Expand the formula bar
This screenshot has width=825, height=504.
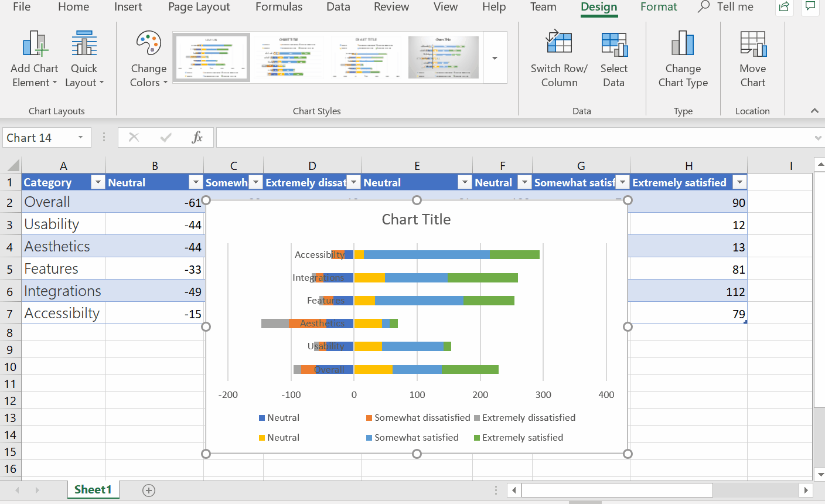click(818, 138)
